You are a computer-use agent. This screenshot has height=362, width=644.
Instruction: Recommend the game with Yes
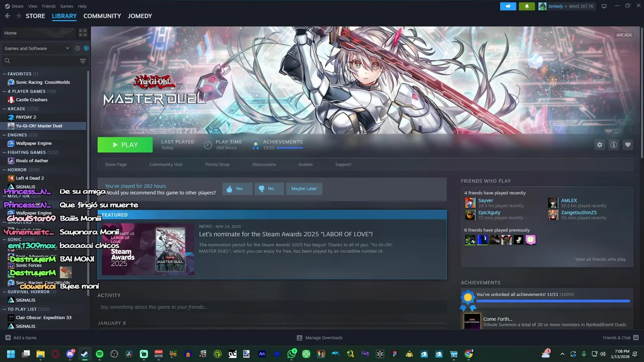click(x=237, y=189)
